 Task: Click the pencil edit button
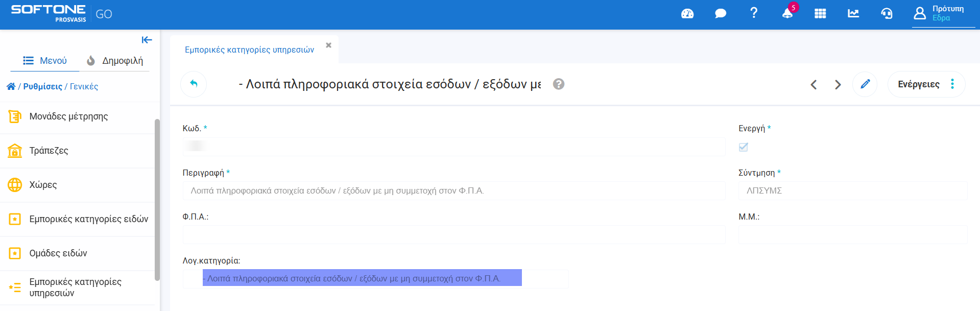pyautogui.click(x=865, y=84)
